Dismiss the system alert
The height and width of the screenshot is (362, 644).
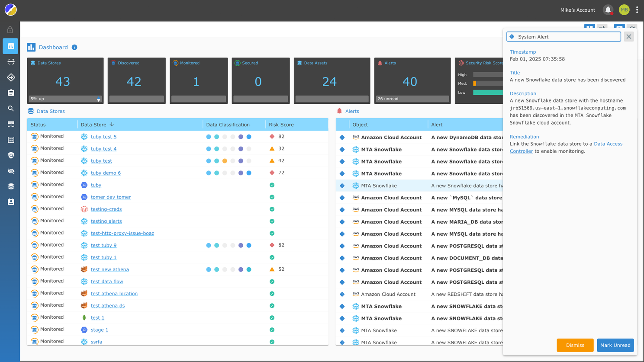[575, 345]
